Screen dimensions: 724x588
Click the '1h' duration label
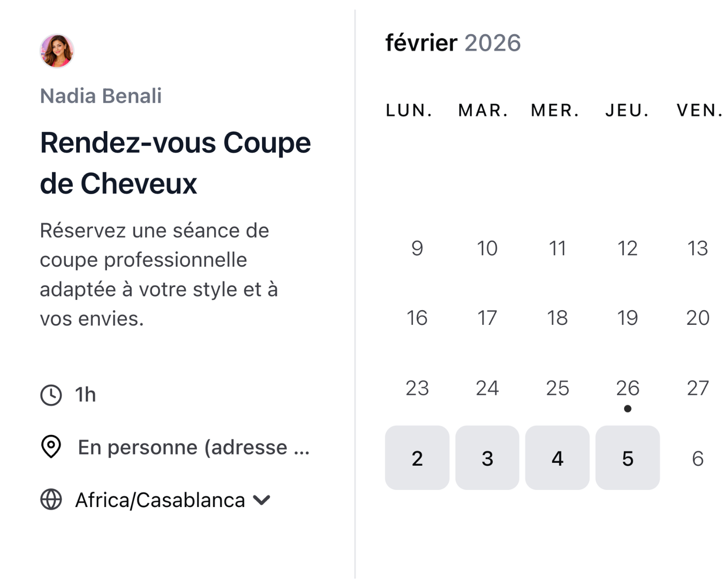[85, 394]
